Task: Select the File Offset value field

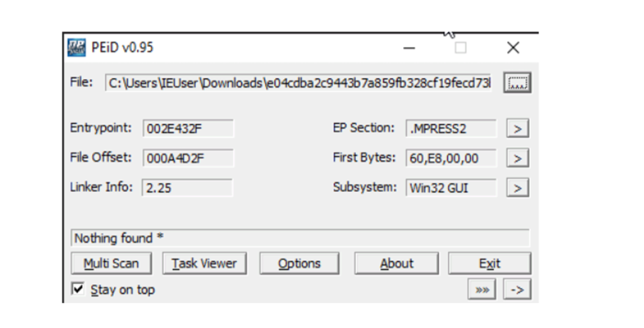Action: click(x=188, y=158)
